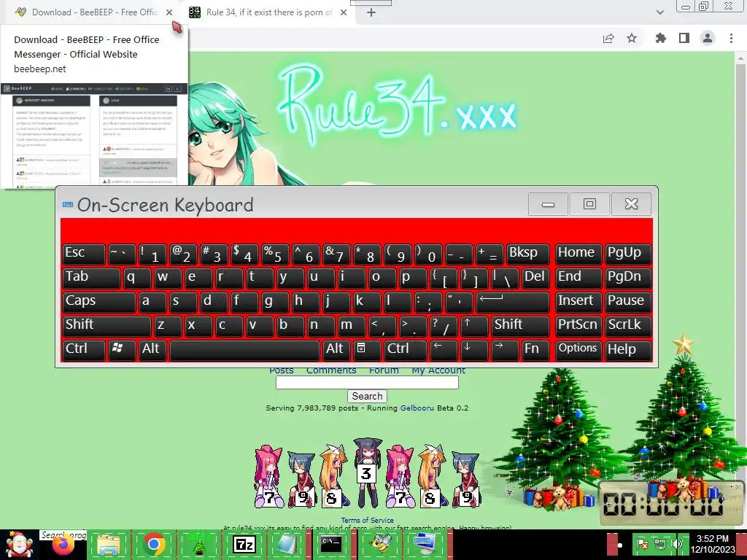
Task: Toggle the right Alt key
Action: tap(336, 349)
